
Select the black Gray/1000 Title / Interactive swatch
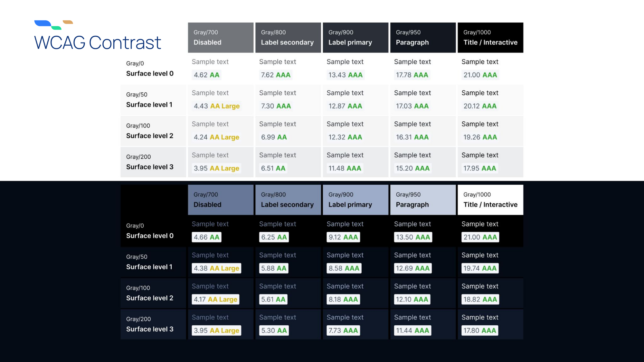tap(490, 38)
